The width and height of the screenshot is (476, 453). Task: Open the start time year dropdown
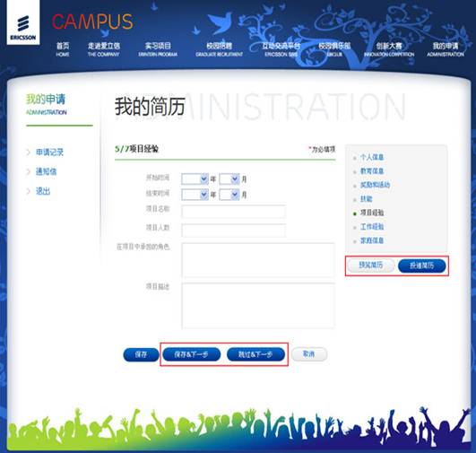pyautogui.click(x=195, y=179)
